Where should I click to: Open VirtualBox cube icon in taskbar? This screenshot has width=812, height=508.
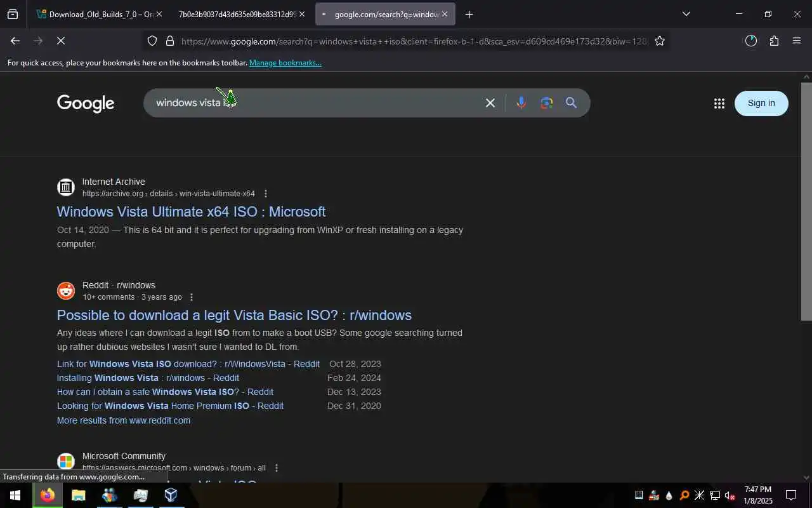coord(171,495)
